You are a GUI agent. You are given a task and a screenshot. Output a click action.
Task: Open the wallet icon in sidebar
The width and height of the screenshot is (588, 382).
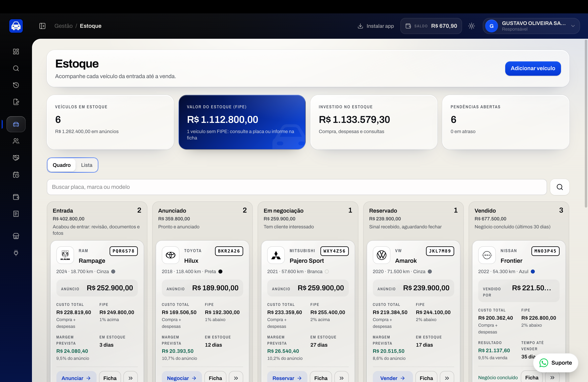[x=16, y=197]
